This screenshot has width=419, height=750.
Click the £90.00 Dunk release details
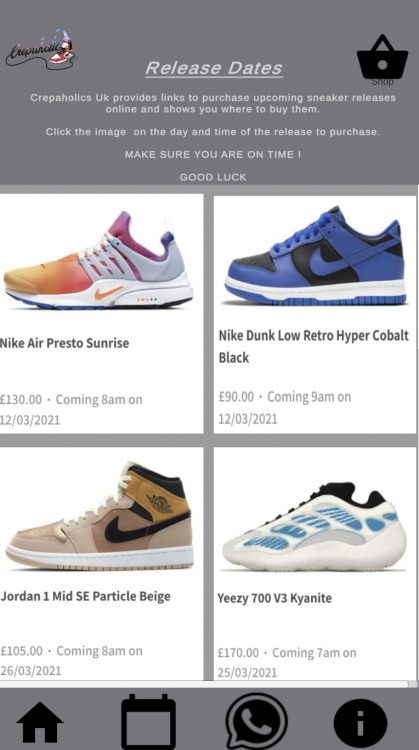[x=285, y=407]
